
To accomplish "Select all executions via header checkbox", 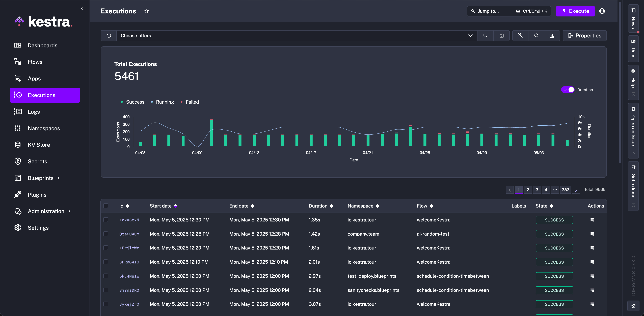I will point(106,206).
